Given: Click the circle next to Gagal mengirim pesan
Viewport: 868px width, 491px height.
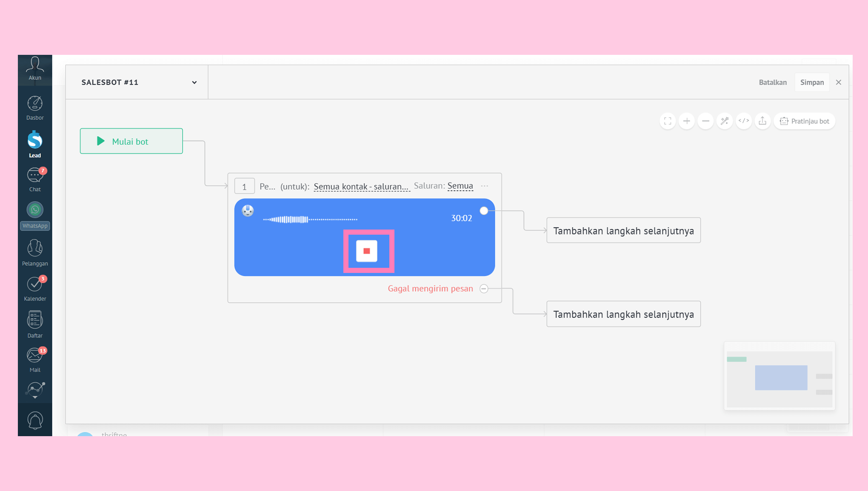Looking at the screenshot, I should (484, 289).
